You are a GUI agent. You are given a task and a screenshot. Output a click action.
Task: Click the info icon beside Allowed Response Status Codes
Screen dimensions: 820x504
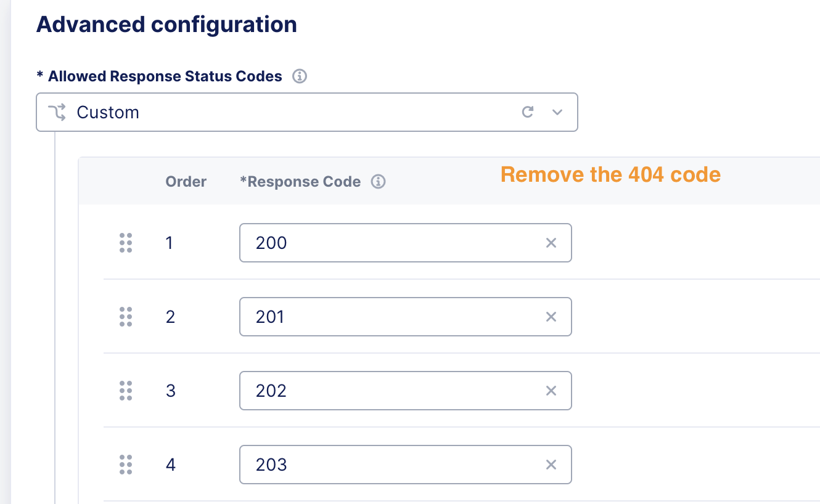pos(300,76)
